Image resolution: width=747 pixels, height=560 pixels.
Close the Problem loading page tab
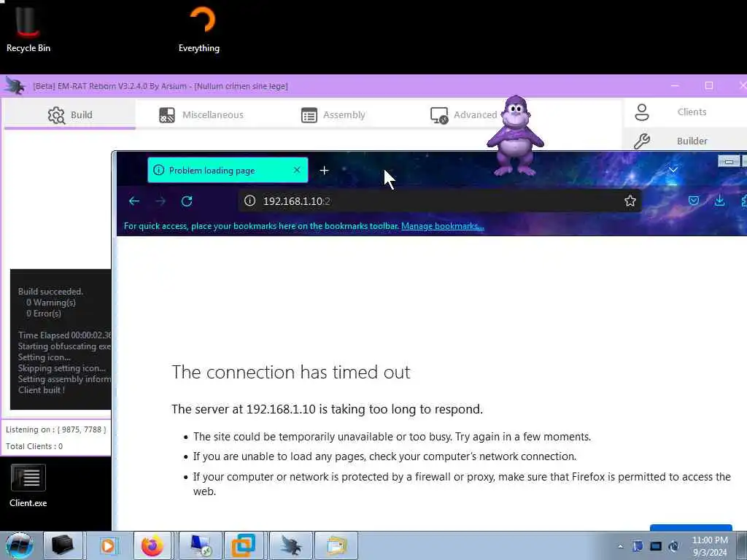pyautogui.click(x=297, y=170)
